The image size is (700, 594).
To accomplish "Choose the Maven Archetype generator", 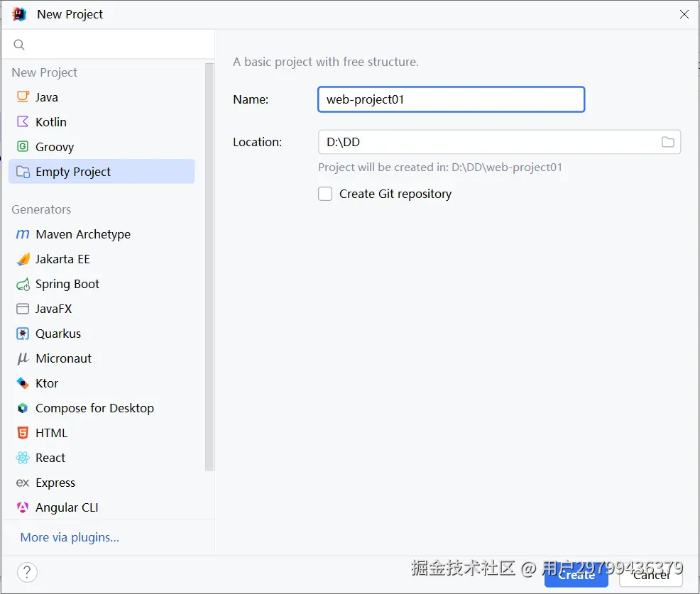I will pyautogui.click(x=102, y=234).
